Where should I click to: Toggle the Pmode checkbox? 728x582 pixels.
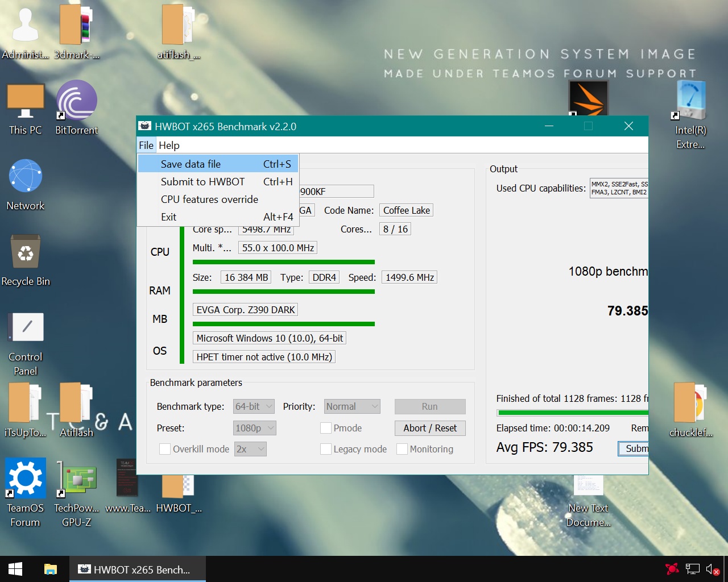(326, 428)
